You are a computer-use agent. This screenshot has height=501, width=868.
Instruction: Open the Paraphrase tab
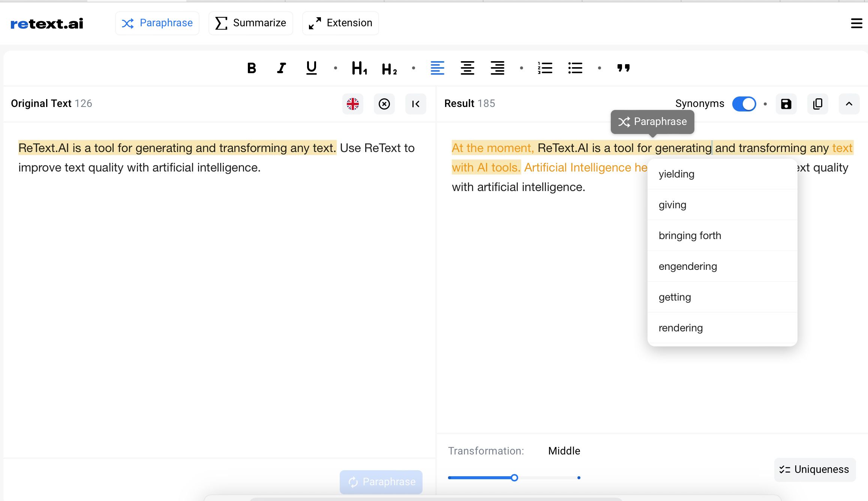(x=157, y=23)
